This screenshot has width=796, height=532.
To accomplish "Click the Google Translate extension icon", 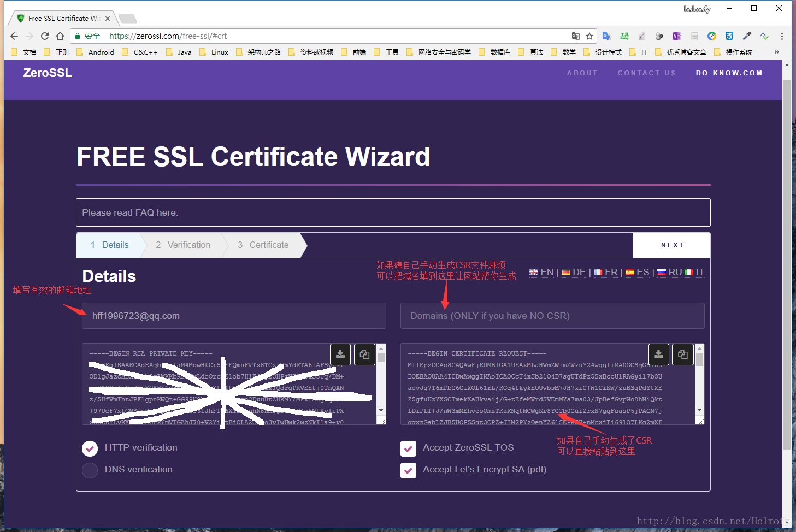I will pyautogui.click(x=606, y=36).
